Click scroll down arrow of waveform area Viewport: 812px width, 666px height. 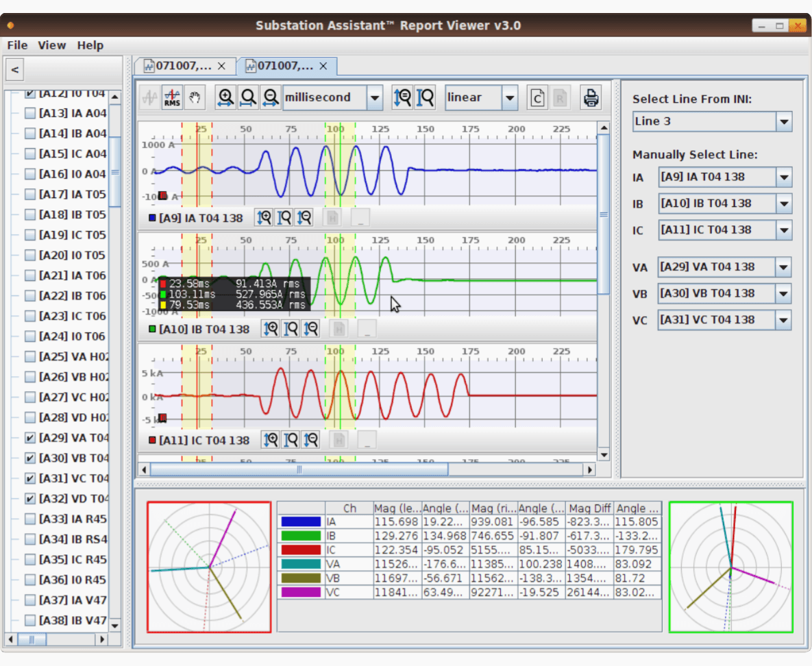pos(603,455)
